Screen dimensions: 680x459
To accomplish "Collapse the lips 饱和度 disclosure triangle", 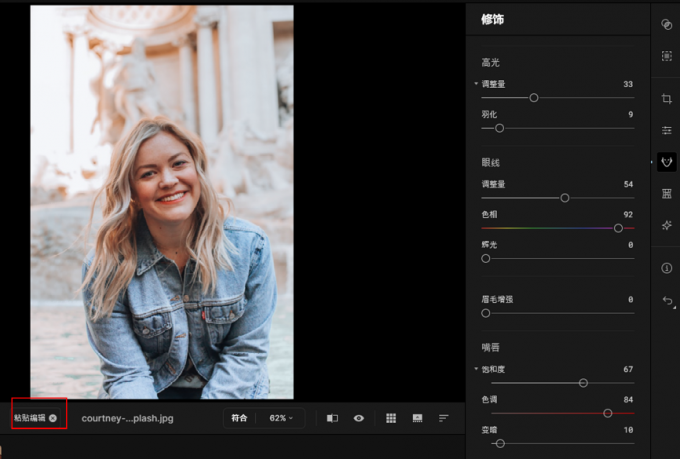I will pos(476,369).
